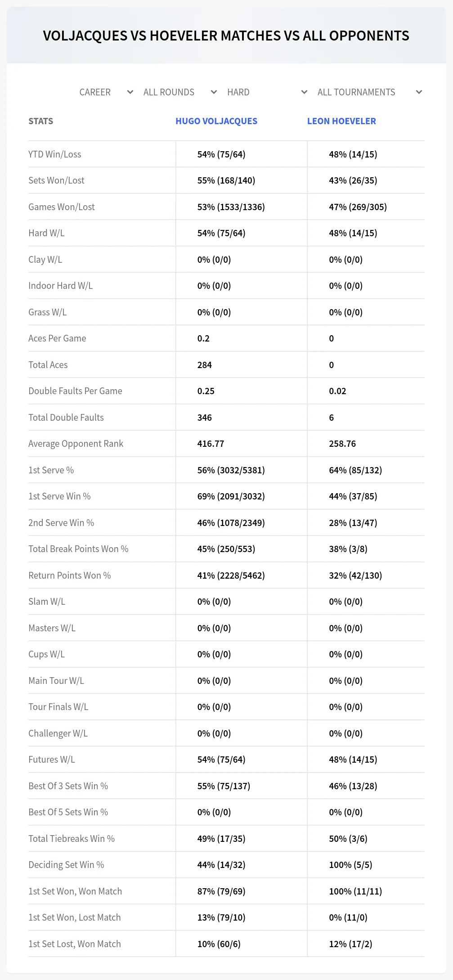This screenshot has height=980, width=453.
Task: Select Voljacques' 1st Serve % value
Action: point(231,470)
